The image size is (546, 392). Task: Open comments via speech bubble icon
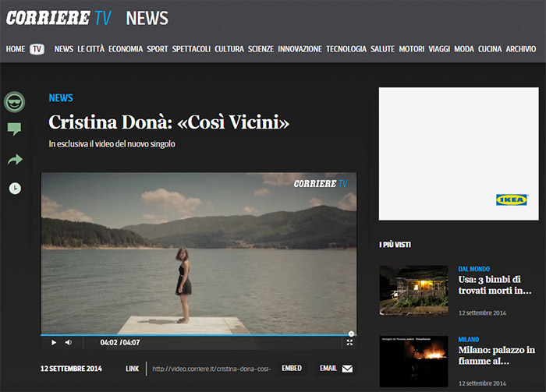click(14, 129)
